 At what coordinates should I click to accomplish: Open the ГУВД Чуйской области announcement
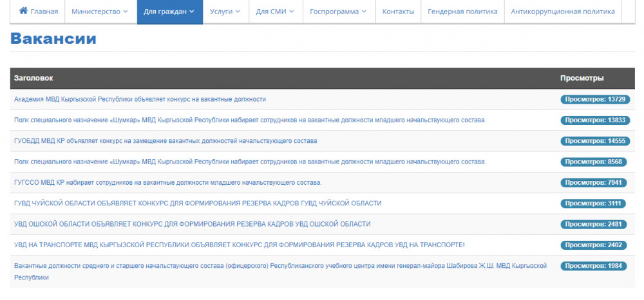[x=198, y=203]
